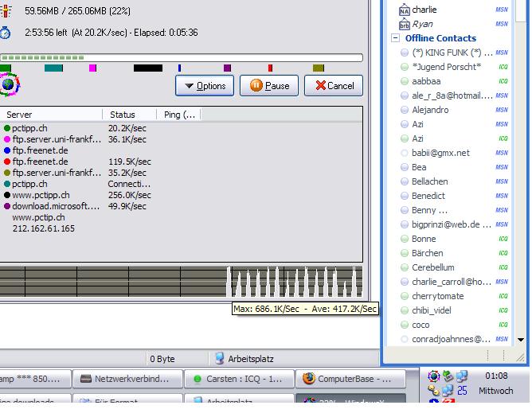Click the black dot beside www.pctipp.ch
This screenshot has width=532, height=413.
[x=7, y=195]
